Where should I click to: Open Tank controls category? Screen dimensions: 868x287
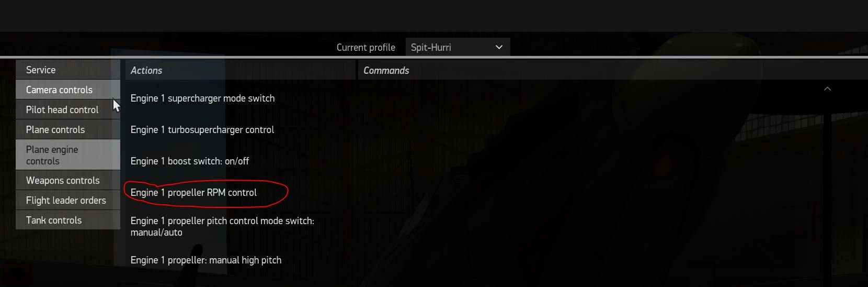click(68, 220)
